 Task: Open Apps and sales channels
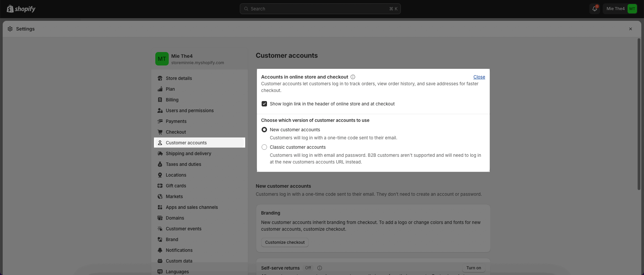tap(200, 207)
